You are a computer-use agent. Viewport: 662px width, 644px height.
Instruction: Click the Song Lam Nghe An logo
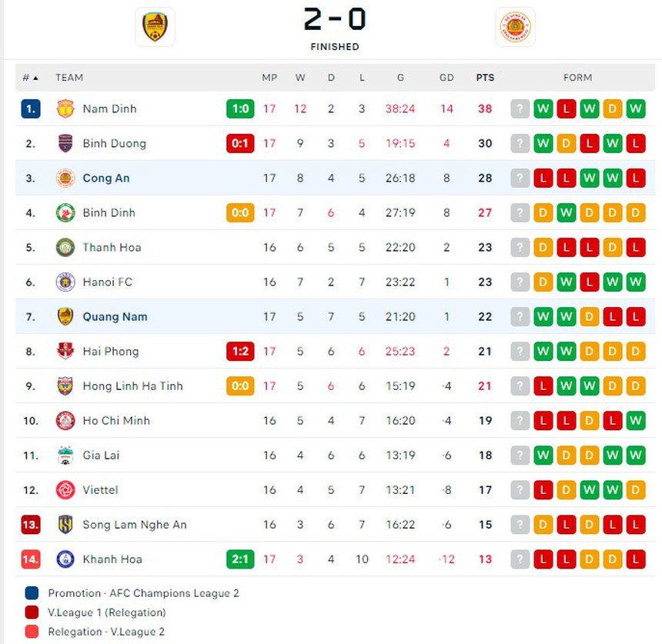pos(65,525)
